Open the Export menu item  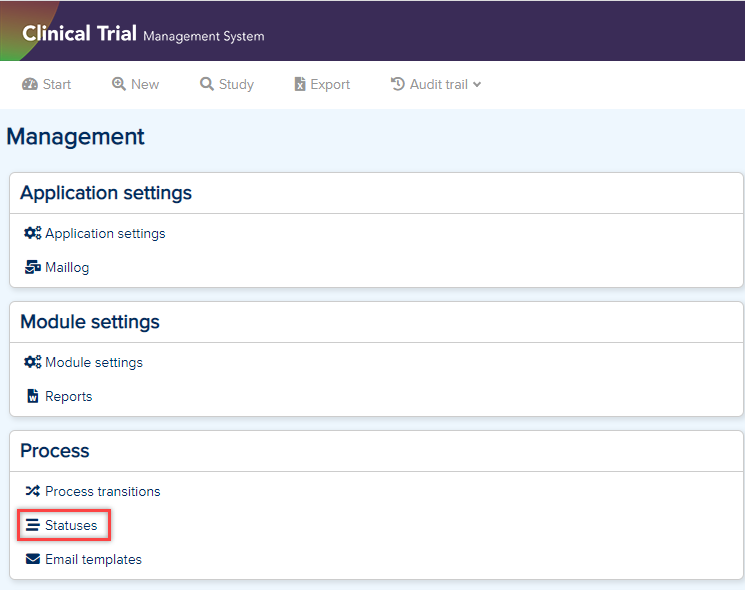(x=322, y=84)
